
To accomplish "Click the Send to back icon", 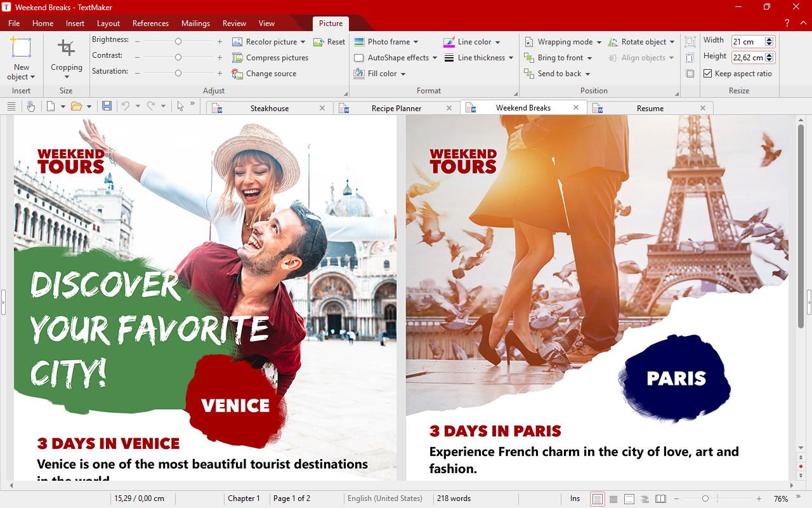I will (x=529, y=74).
